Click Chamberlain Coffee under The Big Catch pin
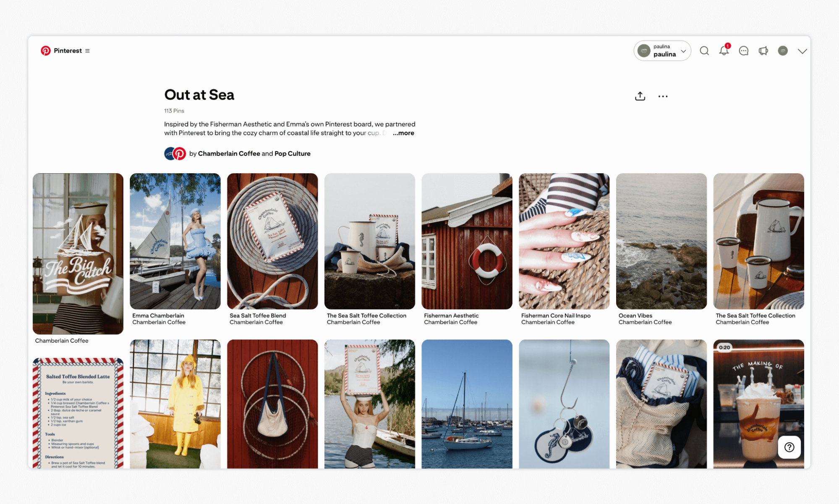The image size is (839, 504). click(62, 341)
